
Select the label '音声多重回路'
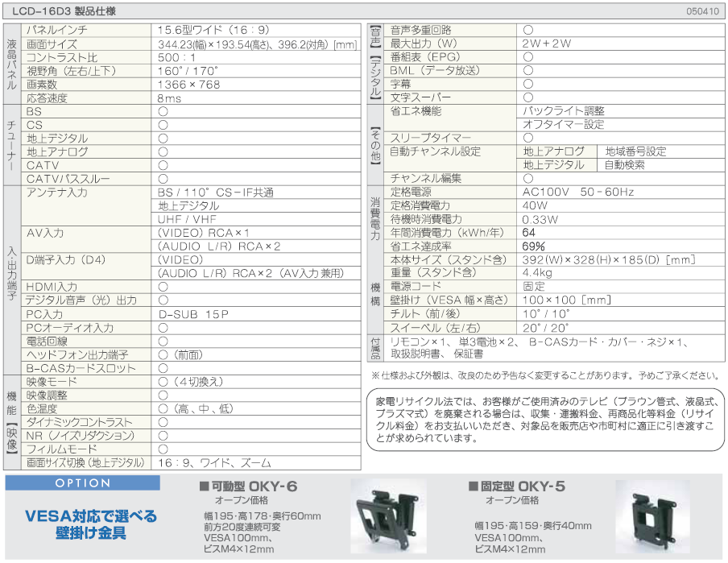click(420, 30)
